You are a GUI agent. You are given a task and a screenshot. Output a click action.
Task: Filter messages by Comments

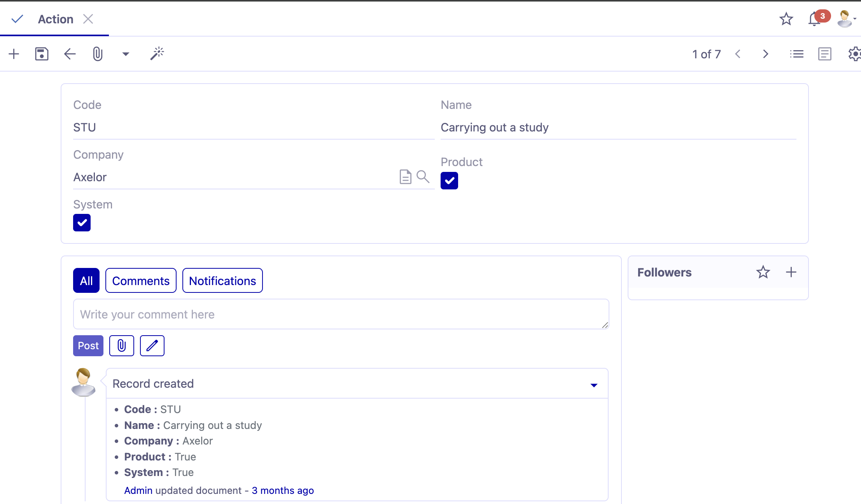pos(141,280)
